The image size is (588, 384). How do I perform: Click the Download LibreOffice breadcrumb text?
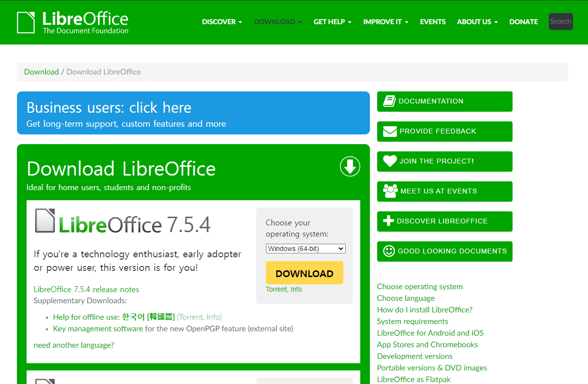[103, 72]
